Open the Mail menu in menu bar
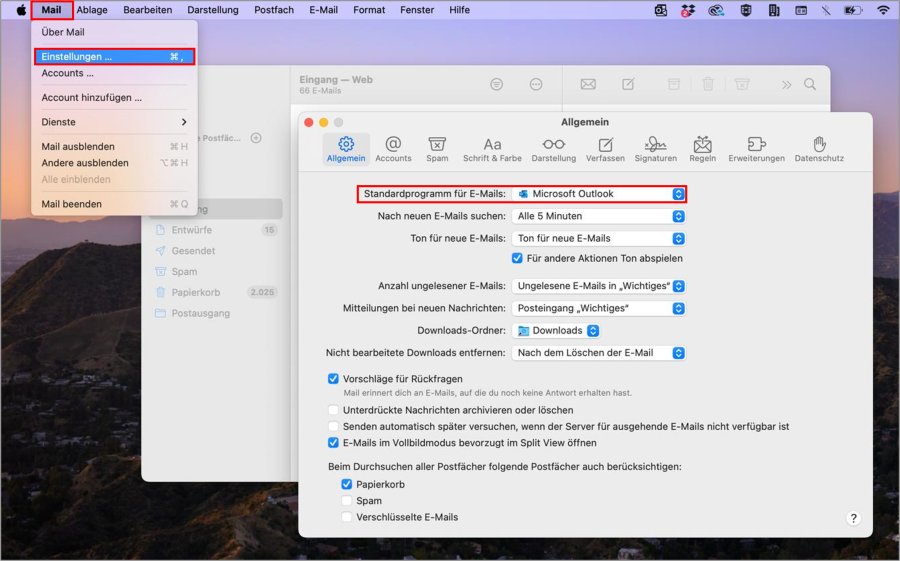Image resolution: width=900 pixels, height=561 pixels. click(52, 10)
